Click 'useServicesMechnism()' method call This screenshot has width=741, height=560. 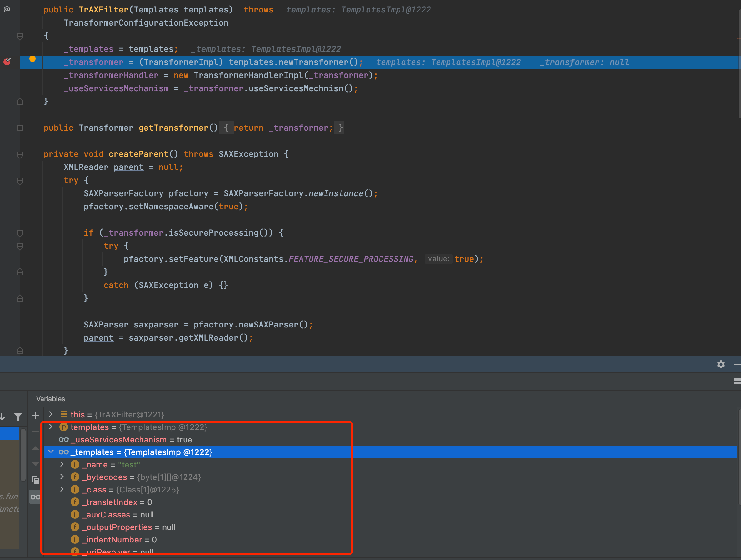(x=301, y=88)
